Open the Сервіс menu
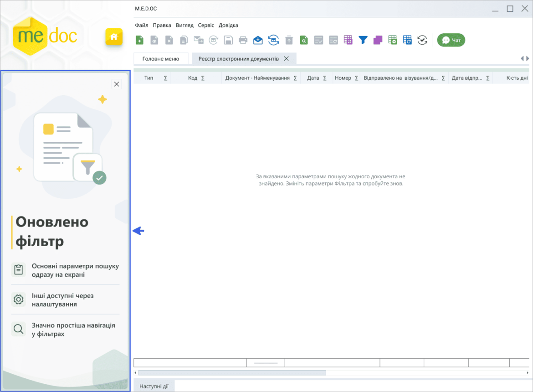This screenshot has height=392, width=533. 206,25
